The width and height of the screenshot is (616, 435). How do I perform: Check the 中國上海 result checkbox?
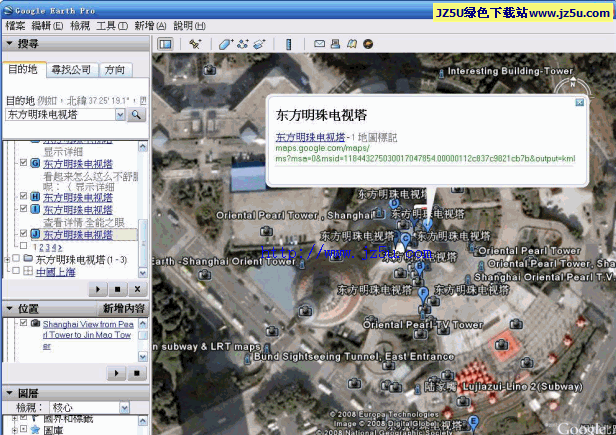pos(16,271)
